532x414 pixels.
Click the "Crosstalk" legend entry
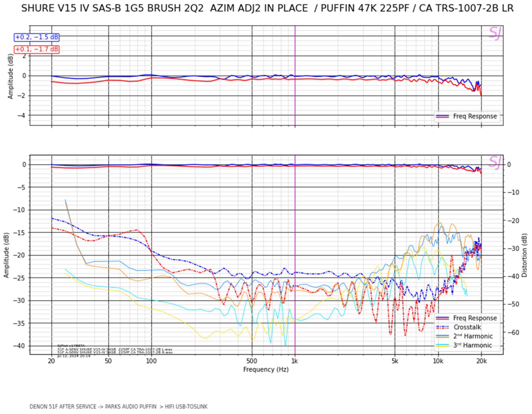click(x=467, y=327)
